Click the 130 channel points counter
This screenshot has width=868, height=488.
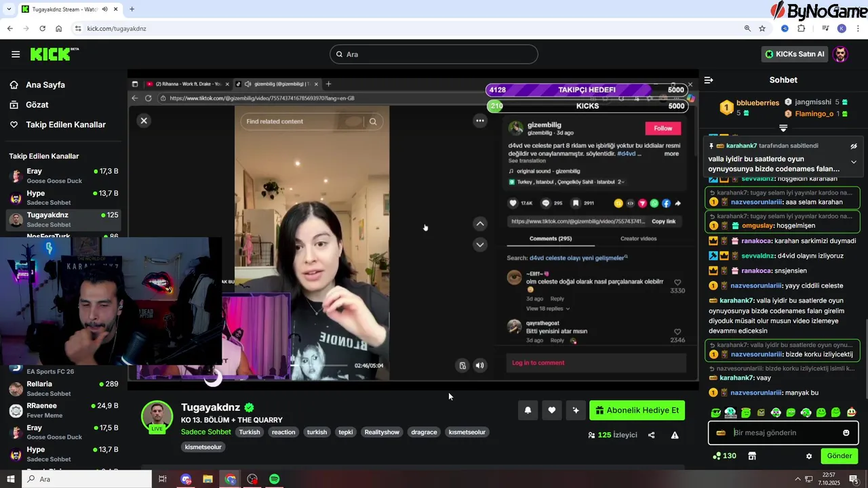click(x=724, y=456)
